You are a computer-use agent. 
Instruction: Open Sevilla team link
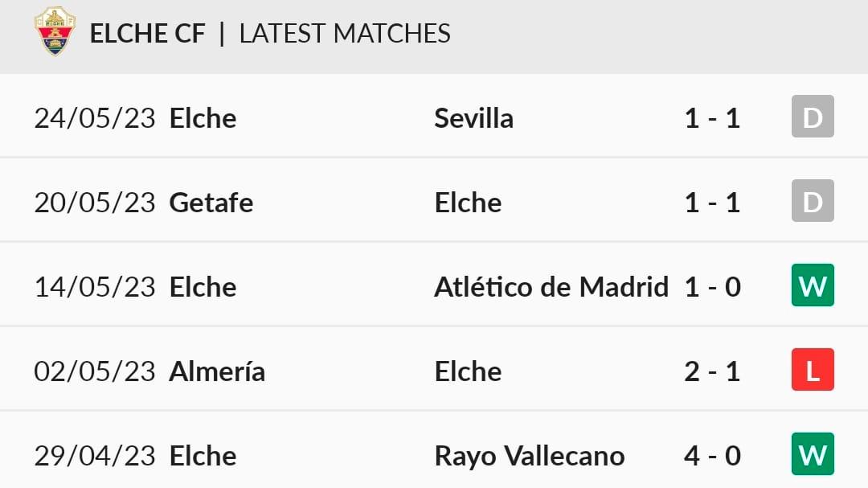[474, 118]
